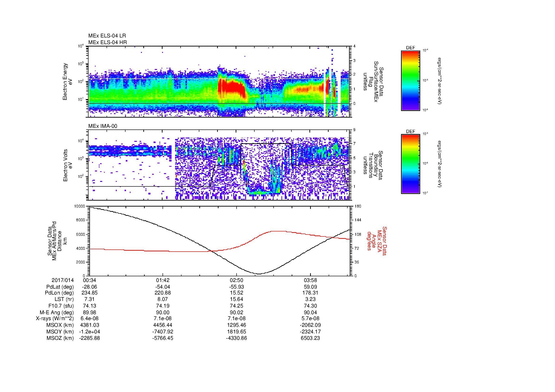Click the 'LST (hr)' row label
Image resolution: width=555 pixels, height=392 pixels.
point(64,299)
